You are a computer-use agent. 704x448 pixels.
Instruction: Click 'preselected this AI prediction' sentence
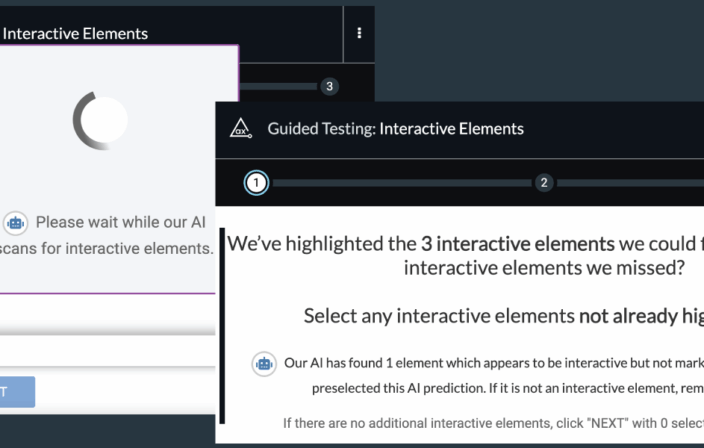(x=508, y=388)
